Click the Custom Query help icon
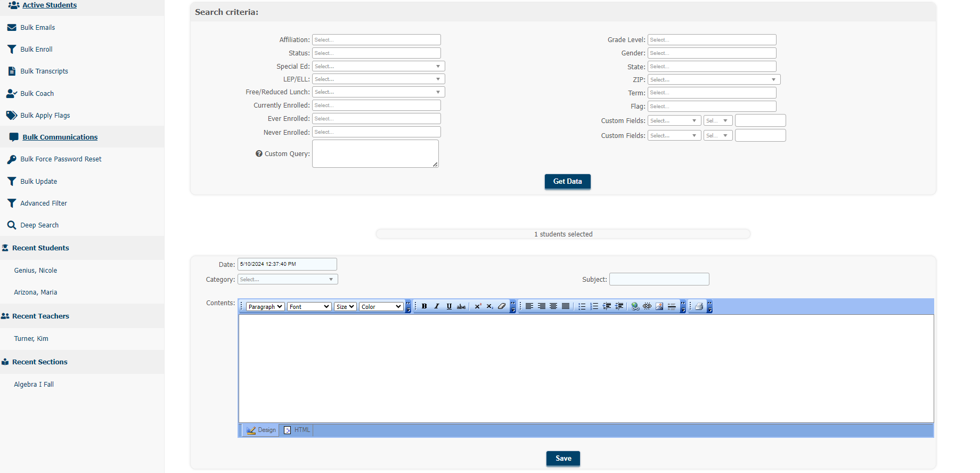 (259, 153)
